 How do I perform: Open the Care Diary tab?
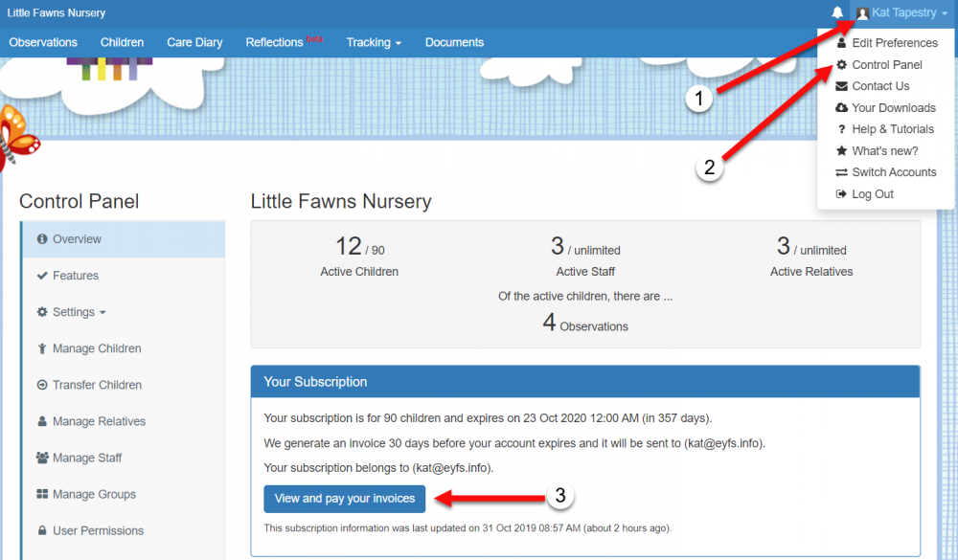194,42
